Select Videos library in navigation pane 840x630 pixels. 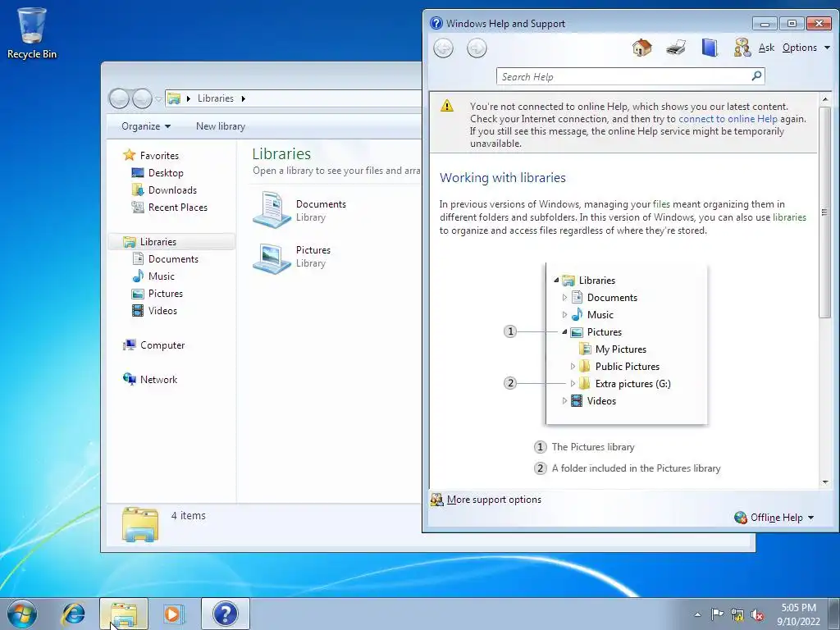pos(162,311)
